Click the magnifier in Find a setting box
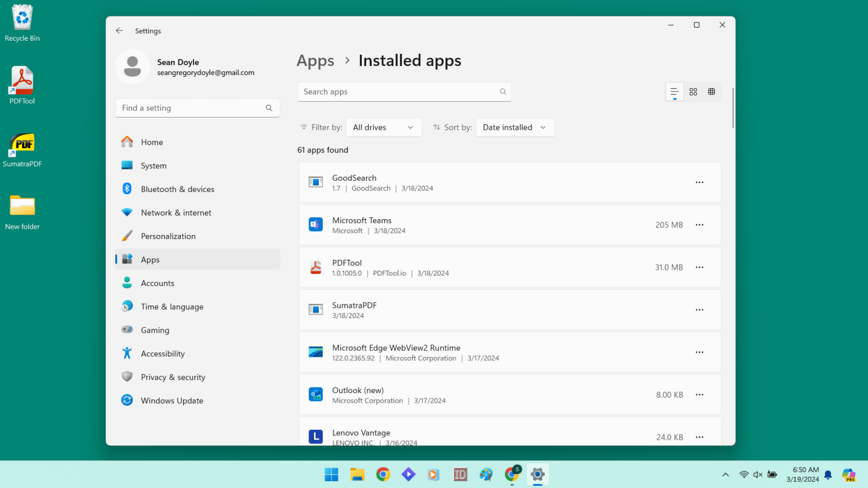Image resolution: width=868 pixels, height=488 pixels. [269, 108]
